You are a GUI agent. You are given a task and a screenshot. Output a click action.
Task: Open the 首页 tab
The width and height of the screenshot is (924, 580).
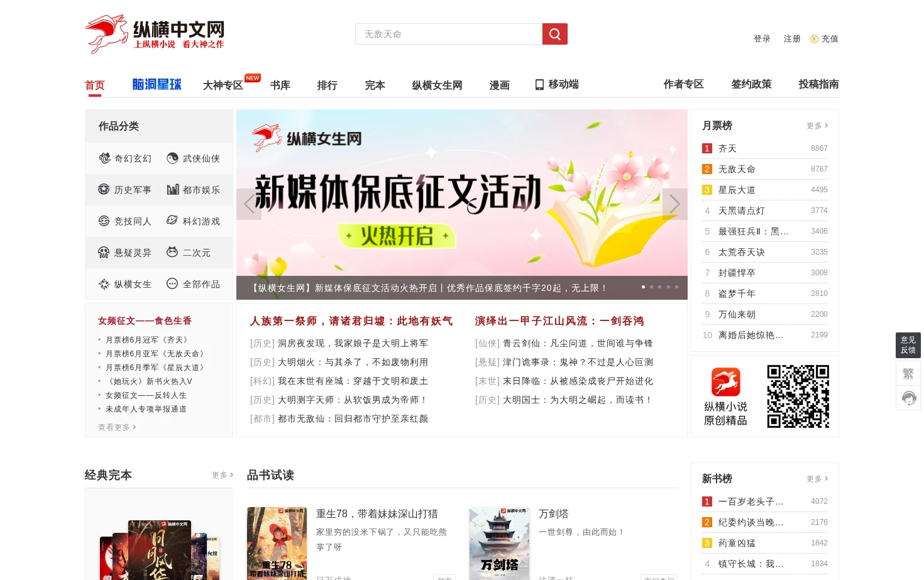click(x=95, y=85)
